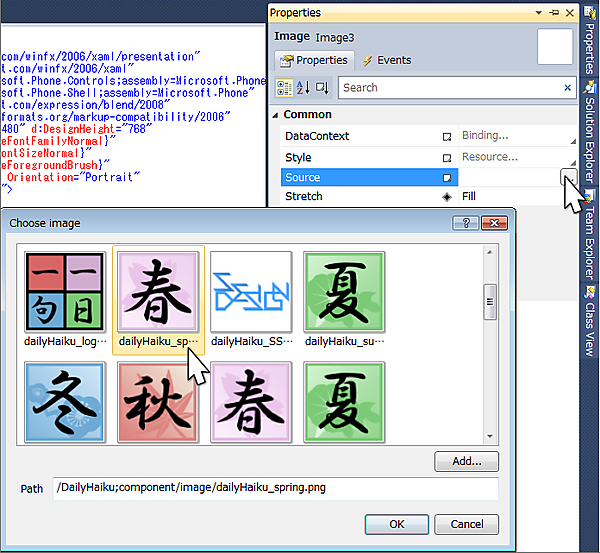Open the Class View side tab

(590, 321)
